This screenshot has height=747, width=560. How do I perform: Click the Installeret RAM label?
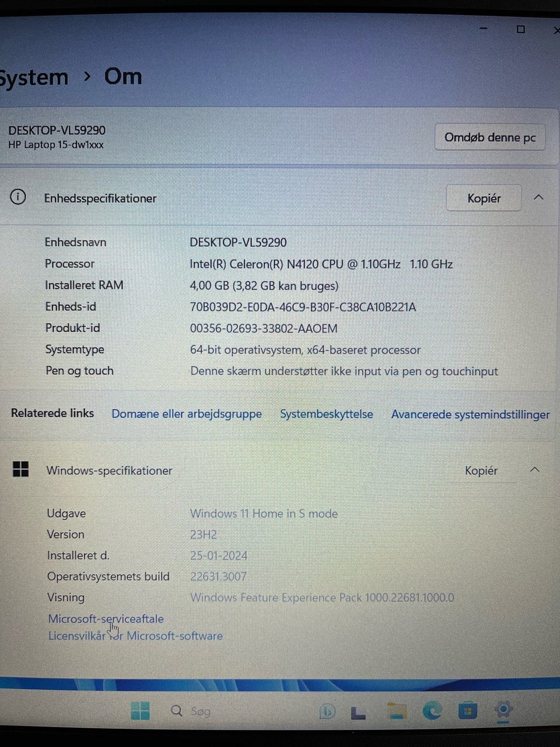tap(84, 285)
